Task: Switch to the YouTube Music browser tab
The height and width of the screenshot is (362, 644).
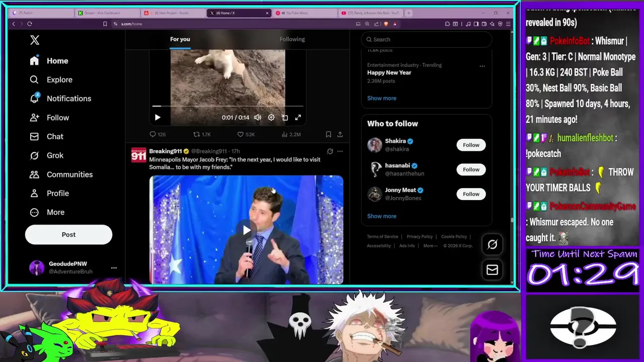Action: point(305,13)
